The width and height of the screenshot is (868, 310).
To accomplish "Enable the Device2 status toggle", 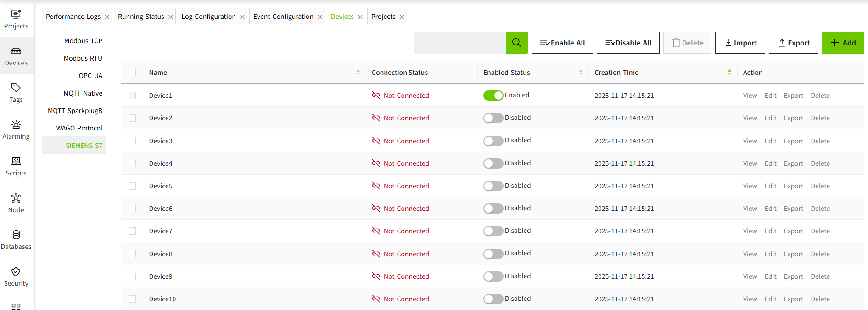I will [x=493, y=118].
